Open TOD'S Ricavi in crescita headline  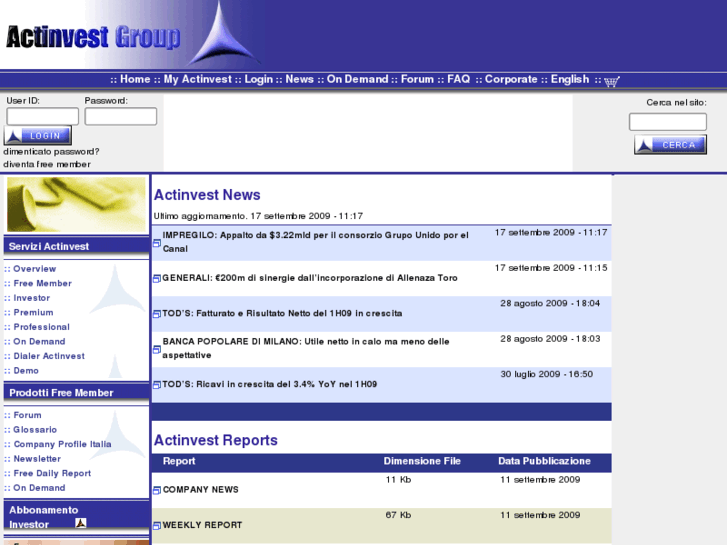coord(269,384)
